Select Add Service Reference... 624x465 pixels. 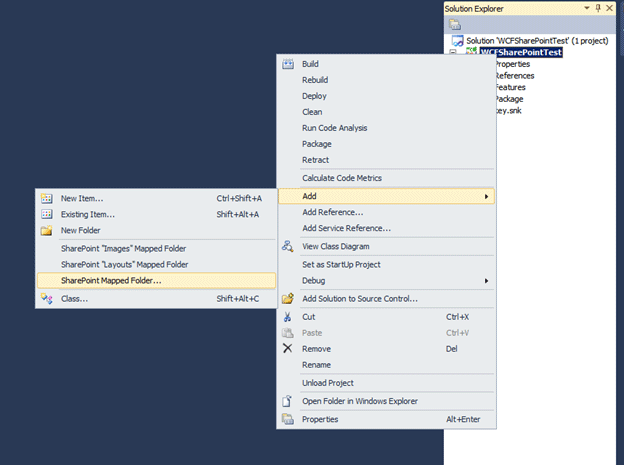[x=386, y=228]
